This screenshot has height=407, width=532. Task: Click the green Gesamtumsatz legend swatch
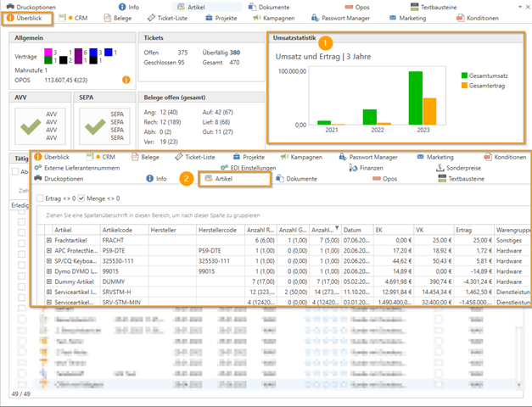tap(464, 75)
